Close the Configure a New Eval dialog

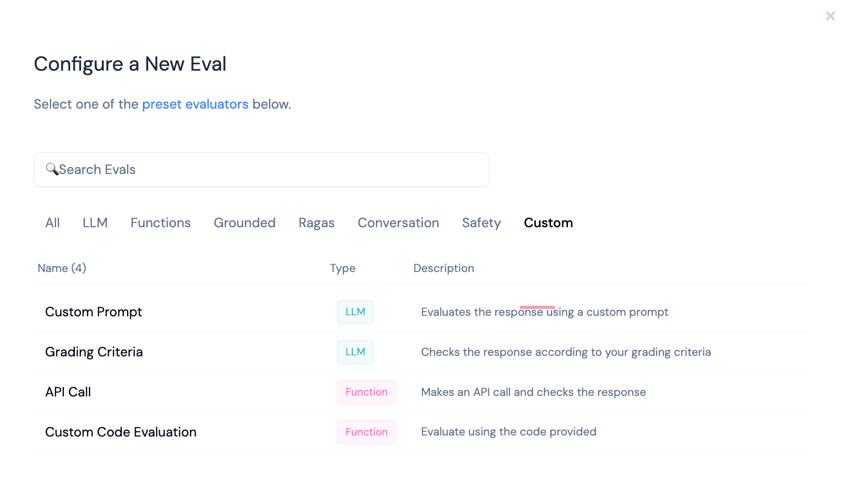coord(830,16)
